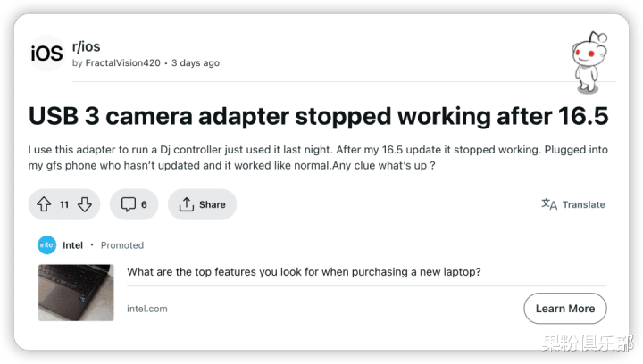This screenshot has width=643, height=364.
Task: Click the laptop features ad headline
Action: 304,272
